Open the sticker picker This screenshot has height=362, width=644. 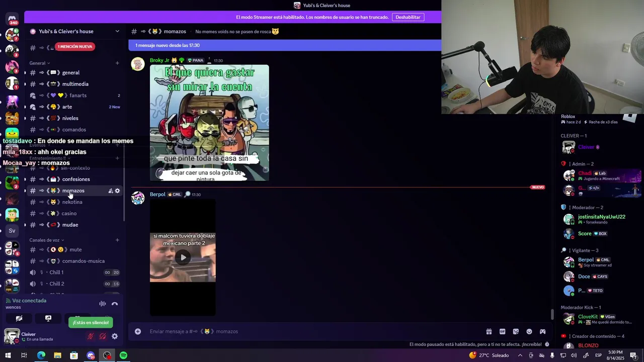[x=516, y=331]
